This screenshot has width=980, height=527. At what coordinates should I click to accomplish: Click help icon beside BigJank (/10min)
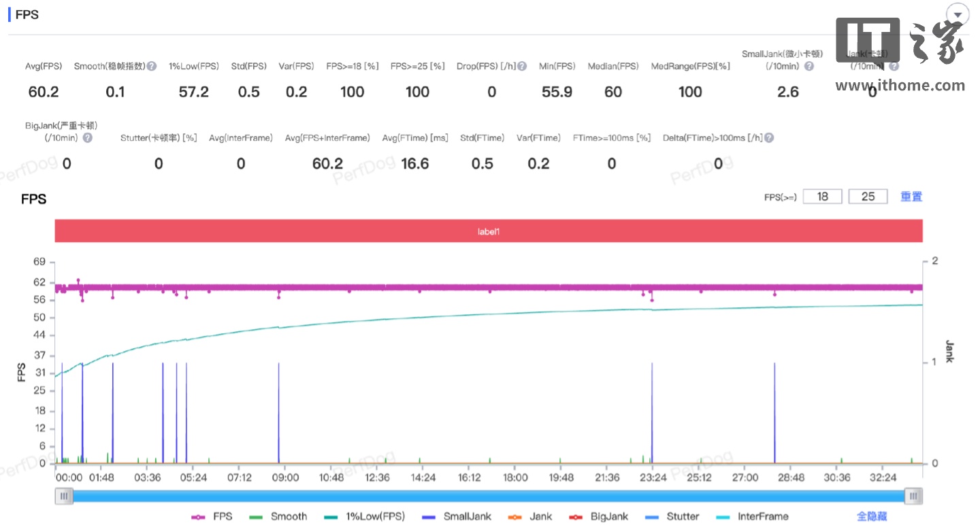[88, 138]
